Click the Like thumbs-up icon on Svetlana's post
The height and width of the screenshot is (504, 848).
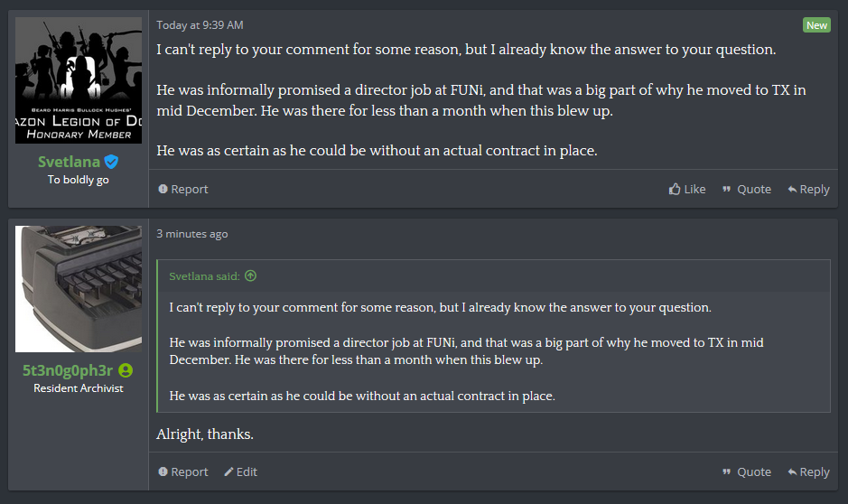pyautogui.click(x=675, y=189)
